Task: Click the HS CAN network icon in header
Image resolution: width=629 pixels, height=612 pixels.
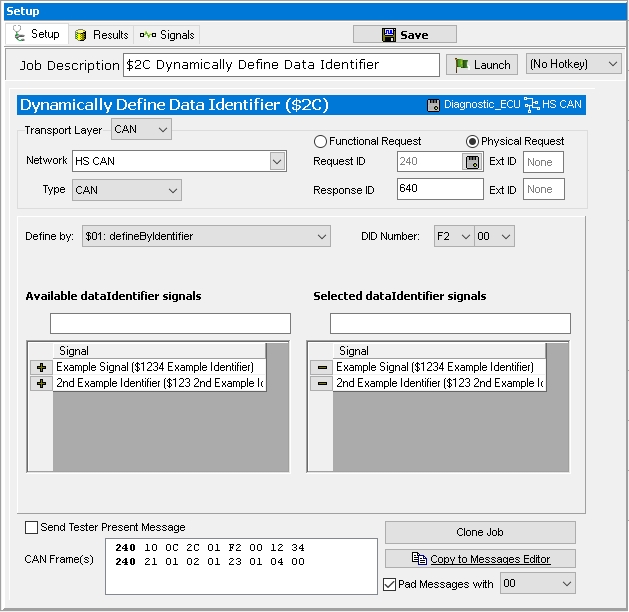Action: tap(532, 105)
